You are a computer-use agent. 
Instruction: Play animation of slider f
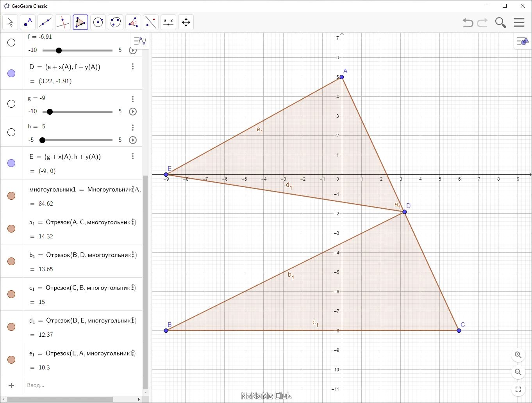point(133,50)
